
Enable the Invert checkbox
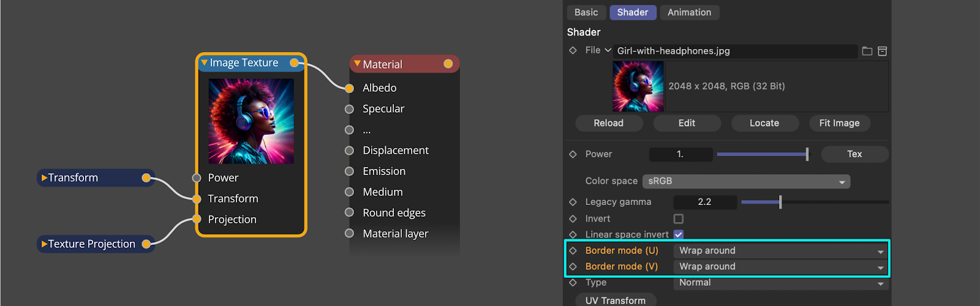678,218
